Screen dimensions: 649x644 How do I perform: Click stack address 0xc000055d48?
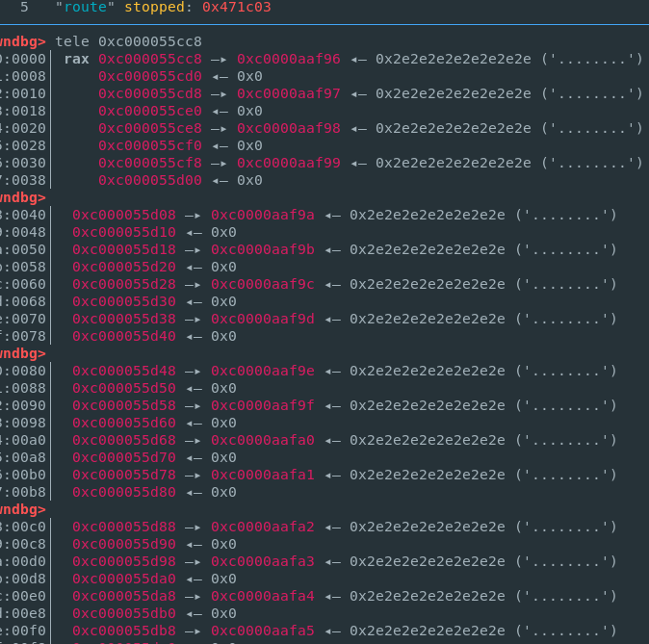(124, 371)
